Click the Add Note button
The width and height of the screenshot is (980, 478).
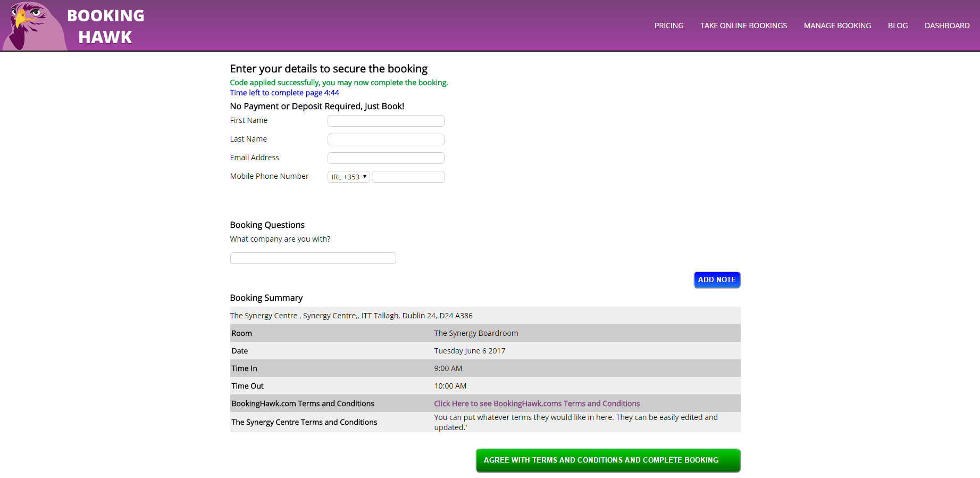(717, 280)
